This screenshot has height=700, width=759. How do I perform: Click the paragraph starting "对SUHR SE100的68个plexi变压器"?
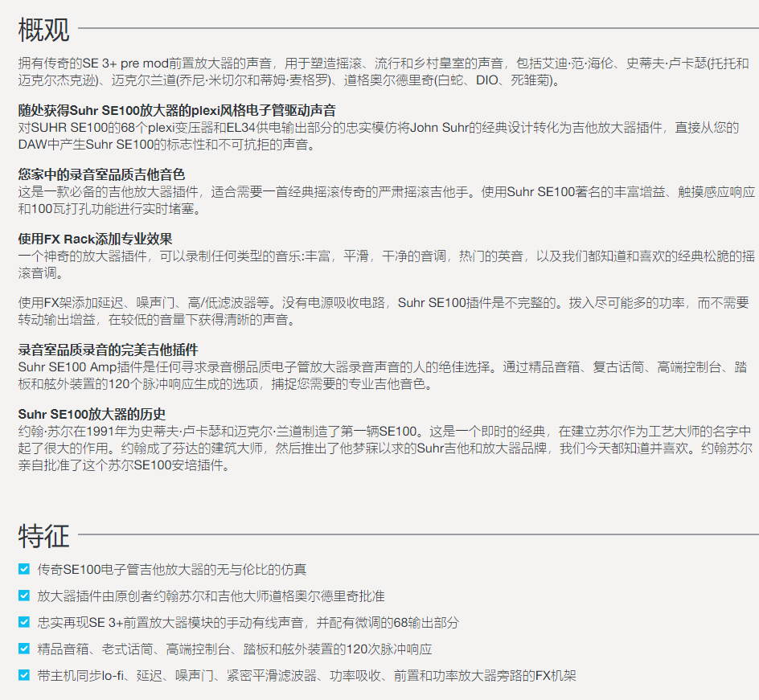pos(379,136)
